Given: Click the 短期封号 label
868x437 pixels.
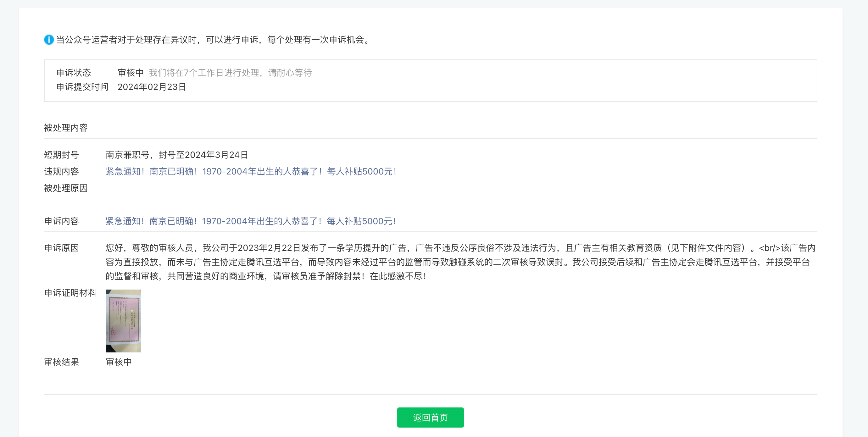Looking at the screenshot, I should click(x=61, y=155).
